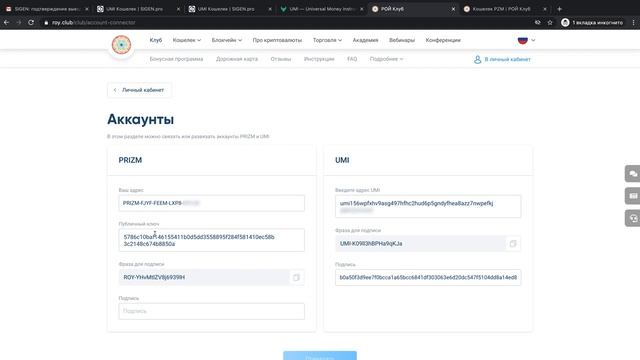Click the tracking-blocked eye icon in address bar
Screen dimensions: 640x360
(538, 22)
